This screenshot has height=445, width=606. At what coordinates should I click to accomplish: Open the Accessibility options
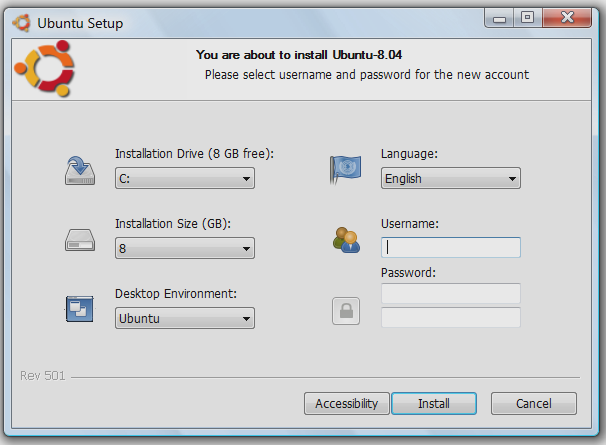[347, 404]
